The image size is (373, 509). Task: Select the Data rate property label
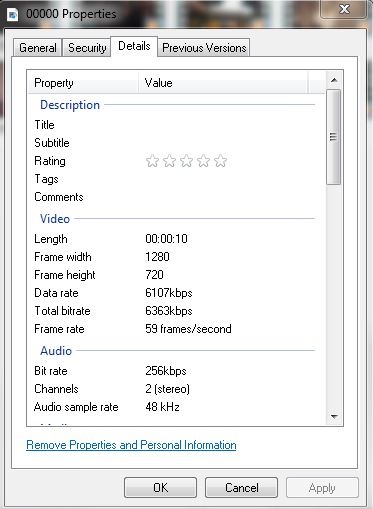click(x=56, y=293)
